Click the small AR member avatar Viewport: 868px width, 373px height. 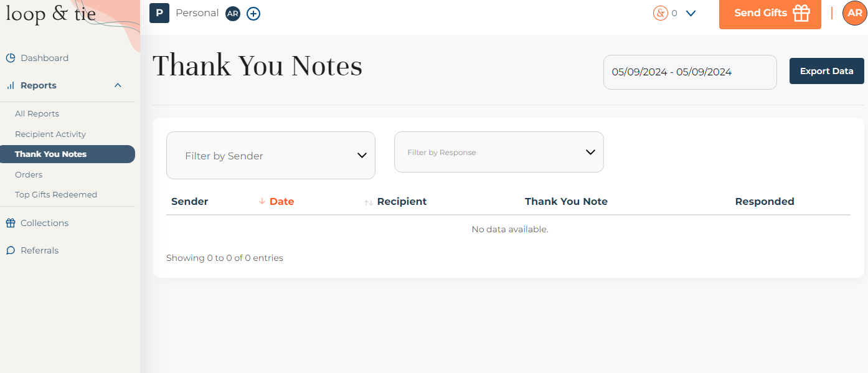pos(233,13)
